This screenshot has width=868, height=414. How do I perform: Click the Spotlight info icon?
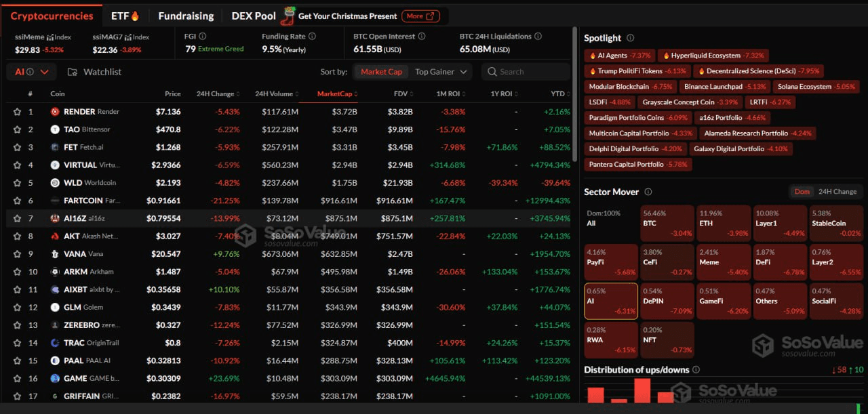click(630, 39)
